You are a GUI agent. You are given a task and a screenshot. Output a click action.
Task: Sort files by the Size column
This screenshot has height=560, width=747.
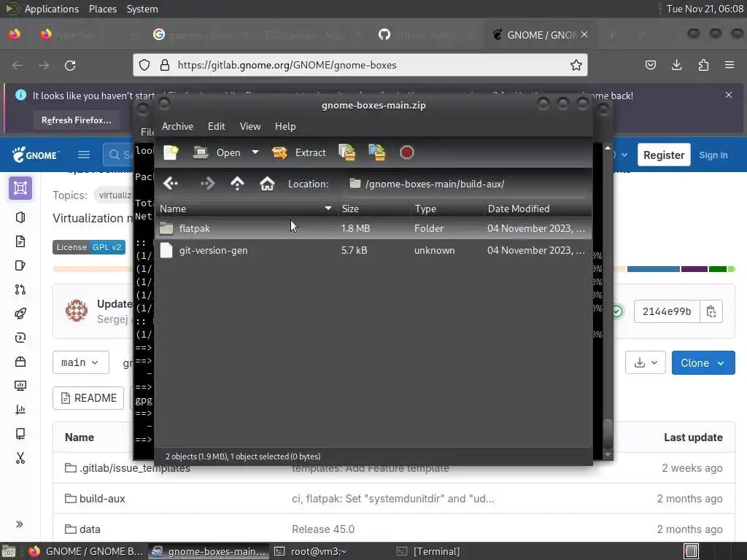pyautogui.click(x=374, y=209)
